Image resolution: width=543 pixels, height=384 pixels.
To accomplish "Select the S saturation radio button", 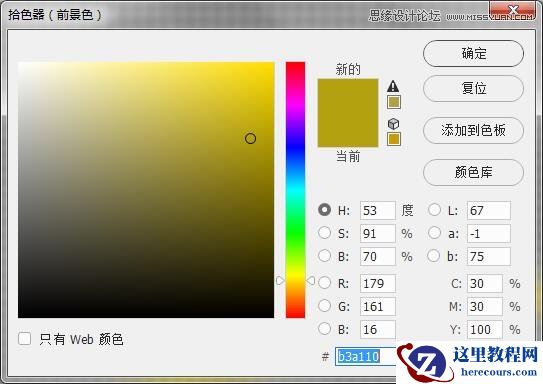I will pyautogui.click(x=324, y=233).
